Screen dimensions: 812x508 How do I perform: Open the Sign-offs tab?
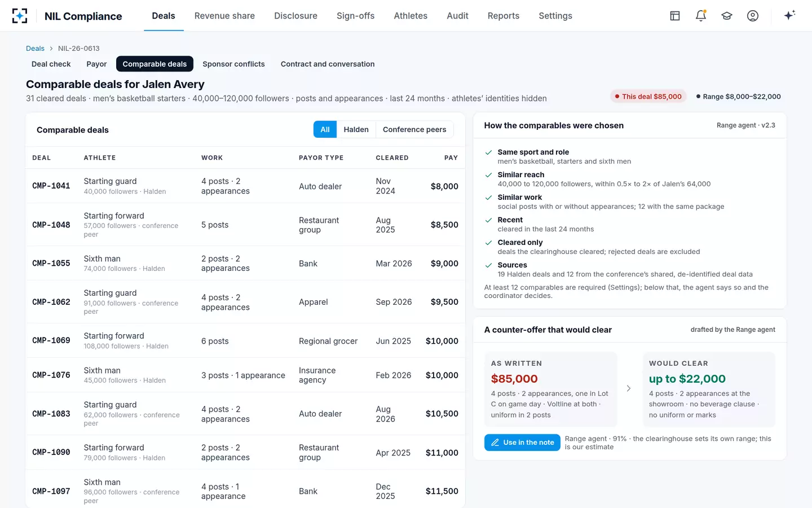(355, 16)
